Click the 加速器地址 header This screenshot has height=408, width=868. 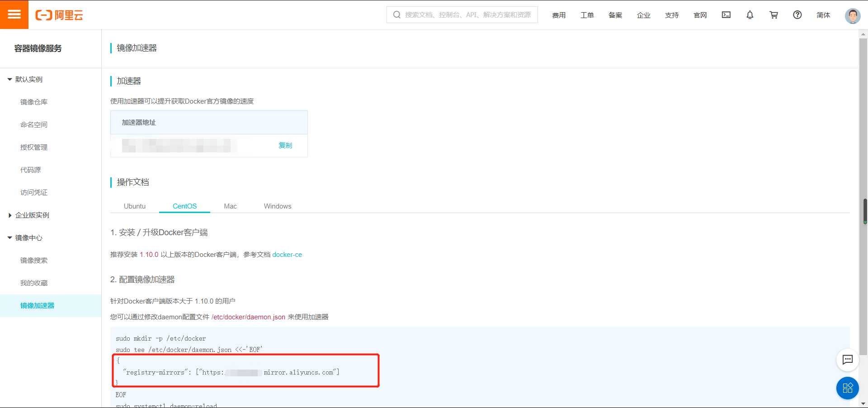(x=139, y=123)
